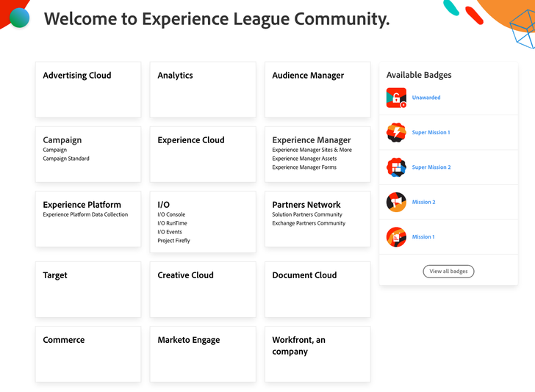Open Experience Platform Data Collection link

coord(85,214)
